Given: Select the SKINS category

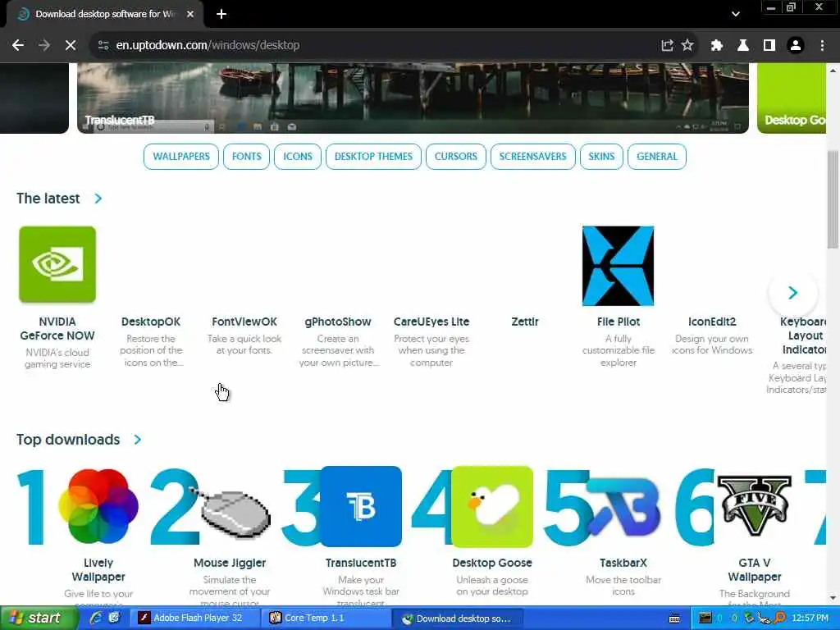Looking at the screenshot, I should tap(601, 157).
